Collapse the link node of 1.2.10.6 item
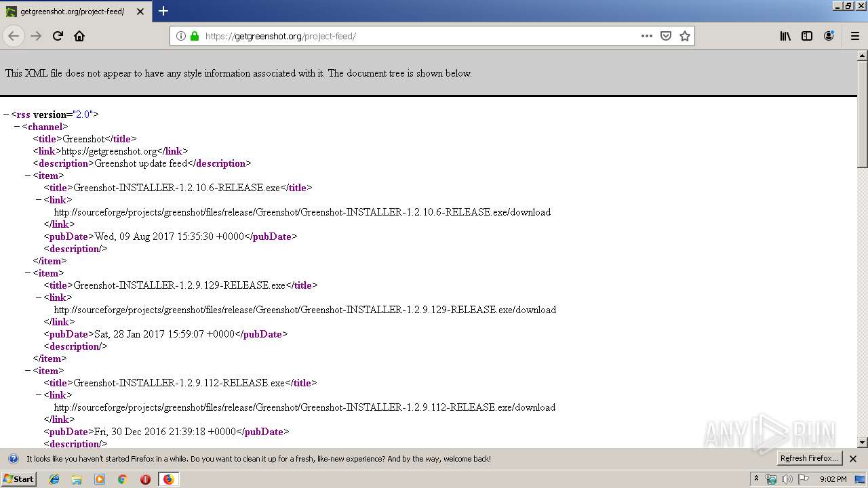The width and height of the screenshot is (868, 488). pos(39,200)
